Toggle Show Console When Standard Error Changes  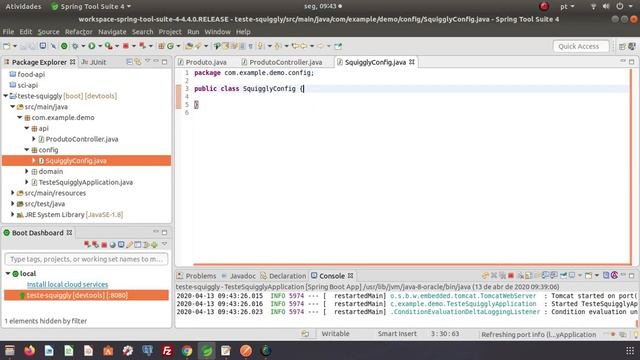pos(554,276)
